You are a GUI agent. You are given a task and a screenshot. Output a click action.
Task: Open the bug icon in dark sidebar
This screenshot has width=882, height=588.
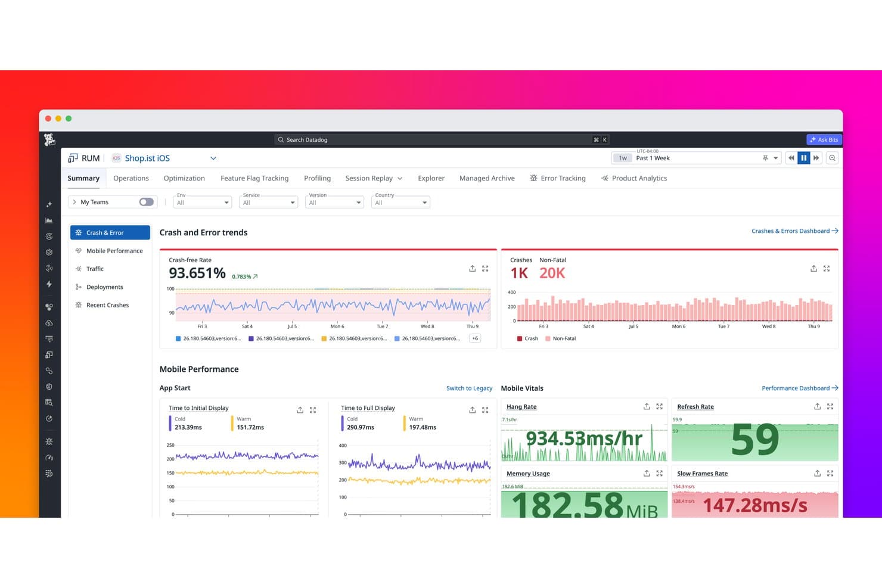coord(49,441)
